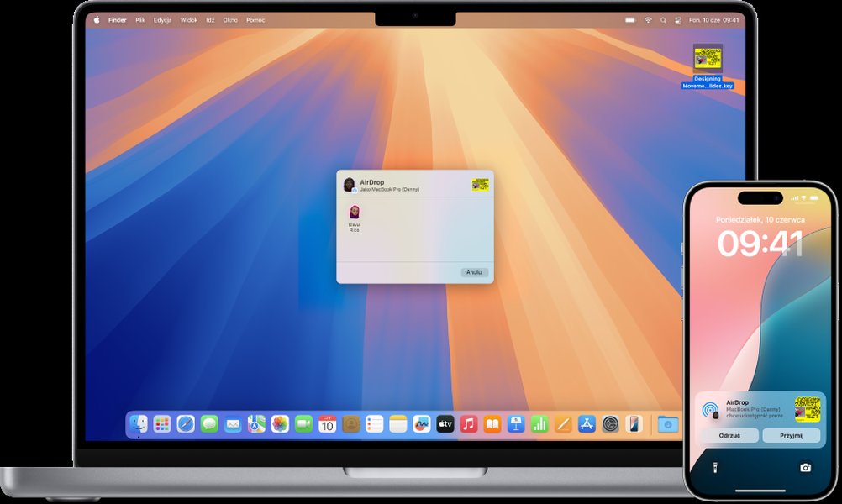This screenshot has height=504, width=842.
Task: Tap the date Poniedziałek, 10 czerwca on the iPhone
Action: (x=760, y=219)
